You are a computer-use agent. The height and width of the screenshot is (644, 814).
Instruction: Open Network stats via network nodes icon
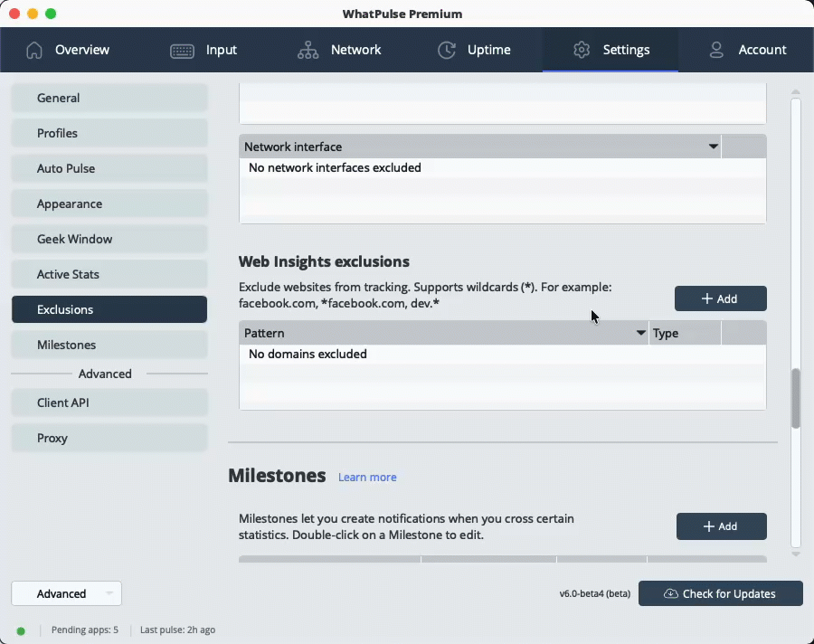click(308, 52)
